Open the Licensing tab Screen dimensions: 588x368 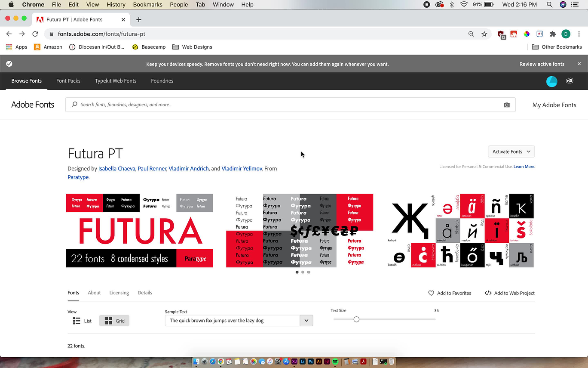119,293
